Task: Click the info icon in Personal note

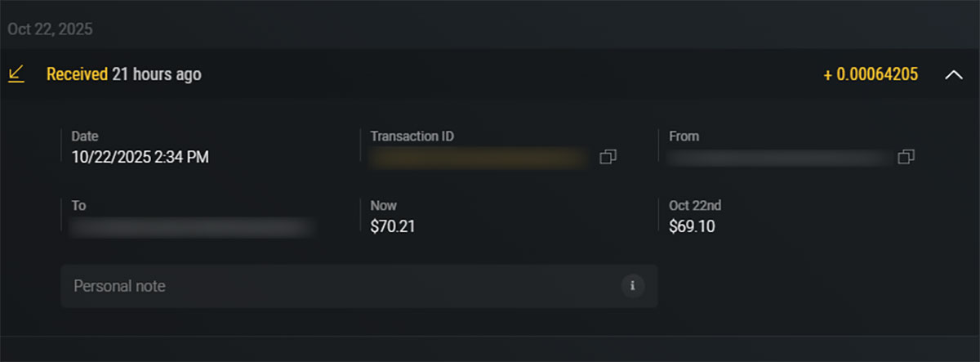Action: [632, 286]
